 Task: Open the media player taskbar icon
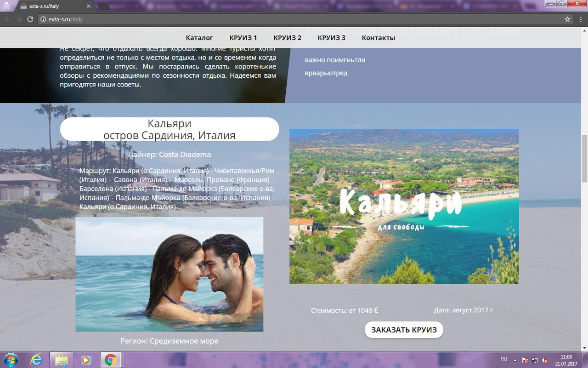click(86, 360)
